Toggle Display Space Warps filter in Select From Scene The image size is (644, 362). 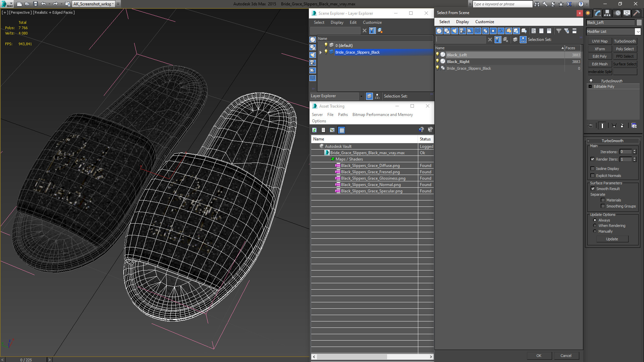click(478, 31)
